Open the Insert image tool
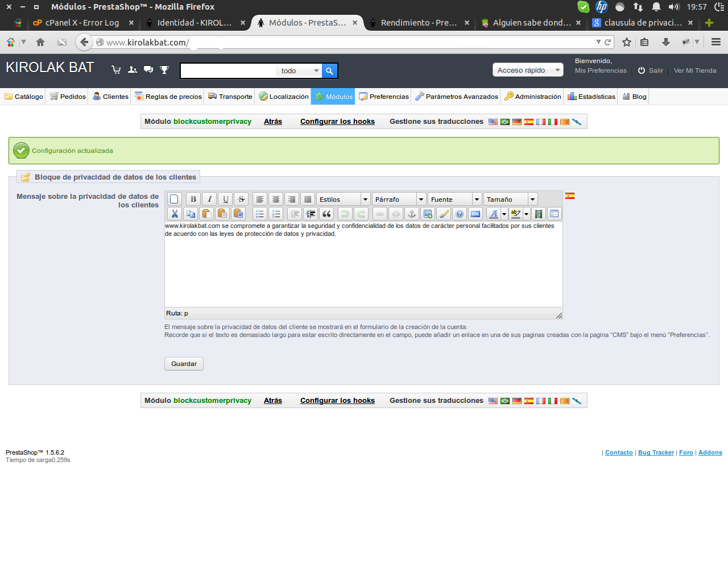The width and height of the screenshot is (728, 582). click(428, 214)
